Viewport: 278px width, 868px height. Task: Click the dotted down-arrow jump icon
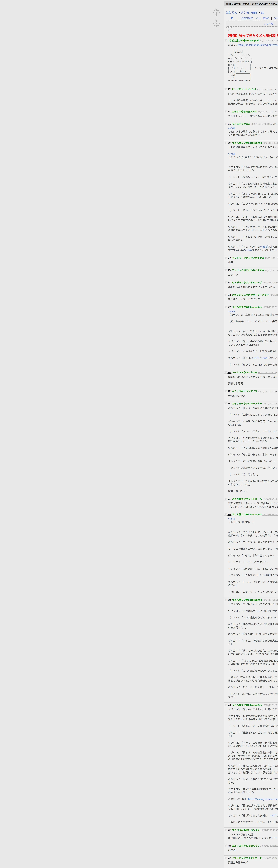point(216,23)
